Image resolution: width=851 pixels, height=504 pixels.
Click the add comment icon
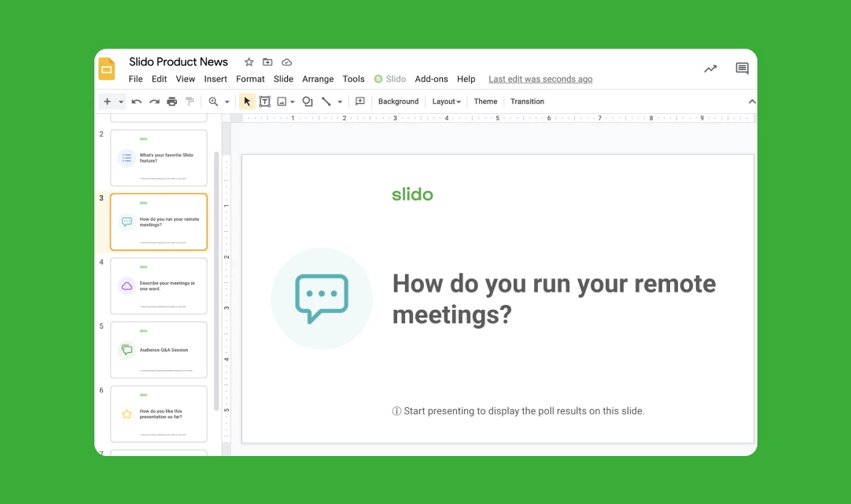360,101
